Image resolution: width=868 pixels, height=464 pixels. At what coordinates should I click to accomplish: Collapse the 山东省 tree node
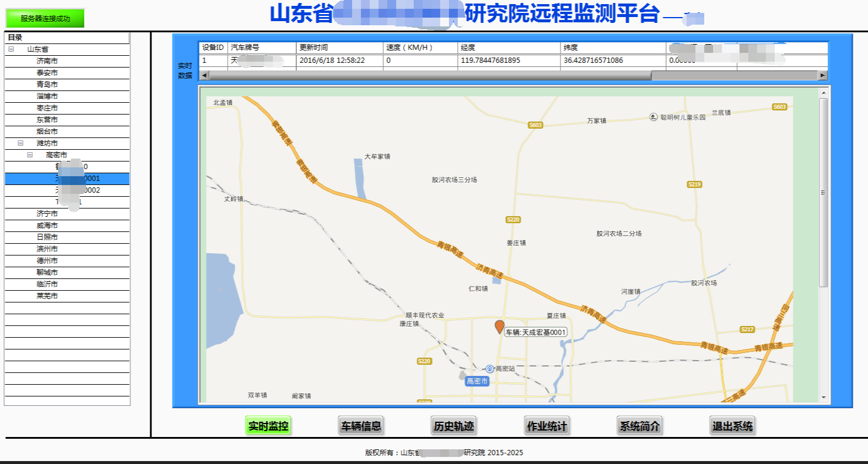[11, 49]
